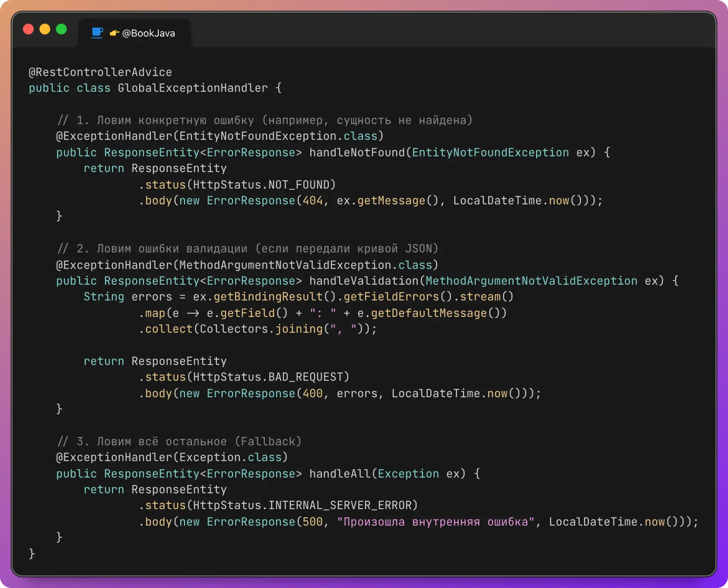The height and width of the screenshot is (588, 728).
Task: Open the @BookJava tab
Action: [135, 33]
